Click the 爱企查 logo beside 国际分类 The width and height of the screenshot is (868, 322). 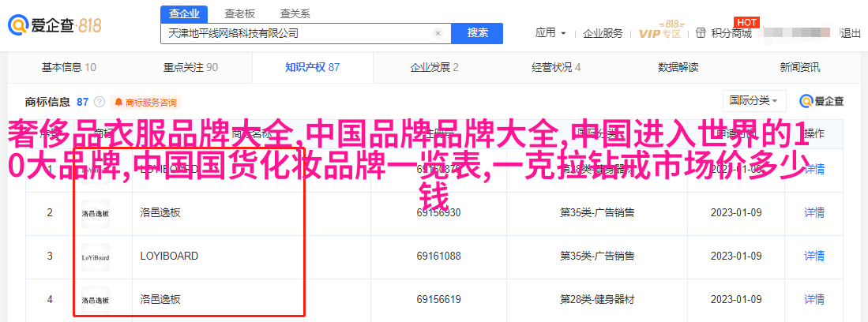[x=821, y=101]
